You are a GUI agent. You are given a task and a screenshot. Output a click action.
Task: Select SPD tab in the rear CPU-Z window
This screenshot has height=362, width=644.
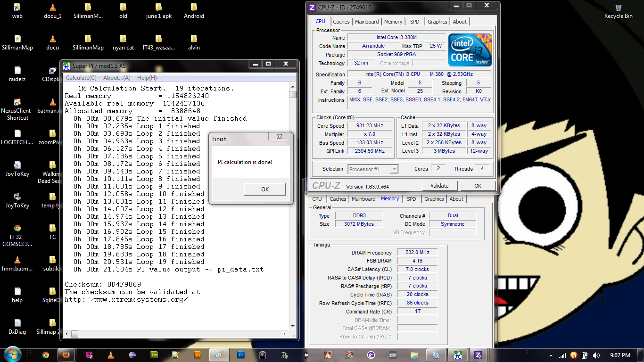pos(412,199)
